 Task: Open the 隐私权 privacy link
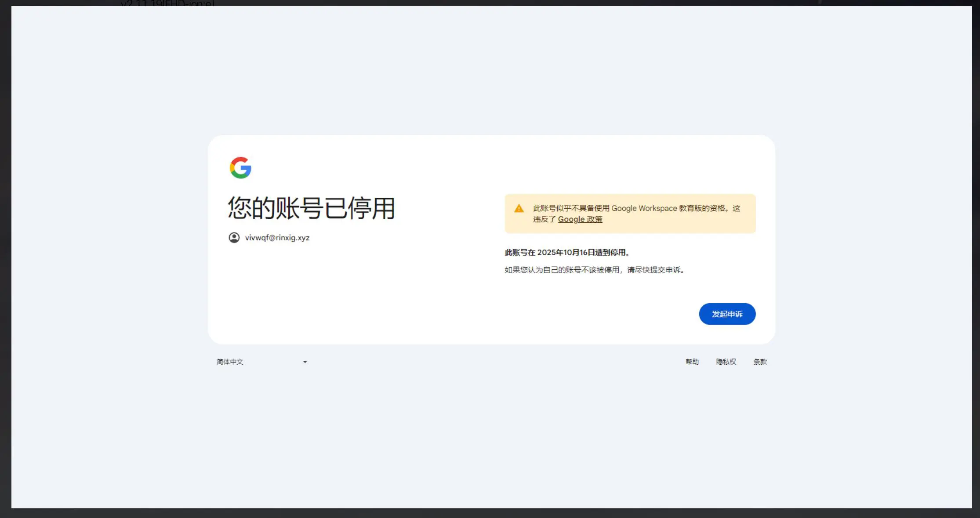(726, 362)
